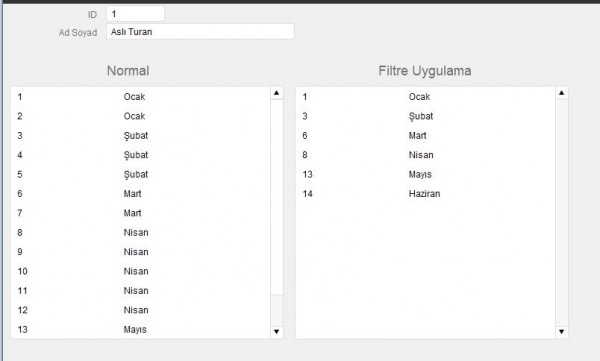Viewport: 600px width, 361px height.
Task: Select row 3 Şubat in Filtre Uygulama list
Action: [x=426, y=116]
